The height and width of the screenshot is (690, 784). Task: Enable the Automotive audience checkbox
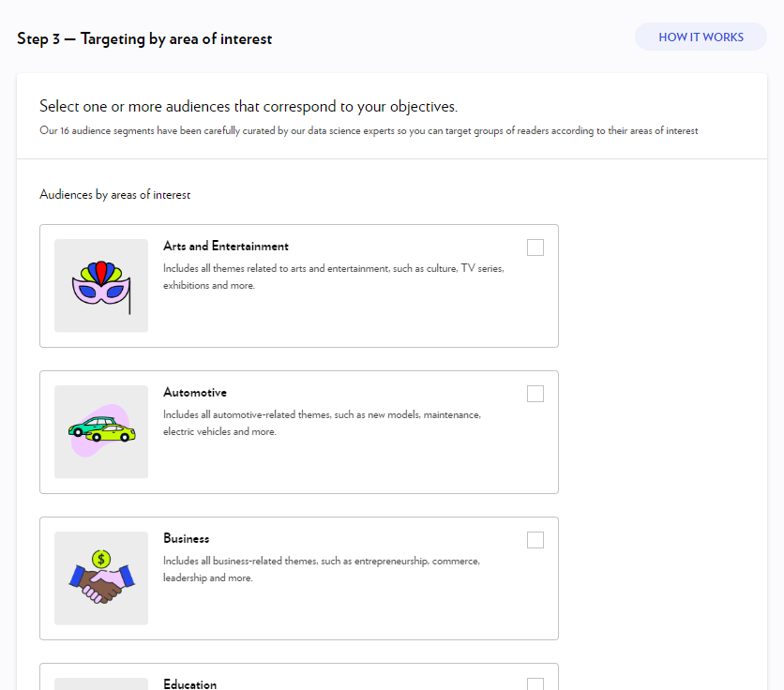(x=535, y=394)
